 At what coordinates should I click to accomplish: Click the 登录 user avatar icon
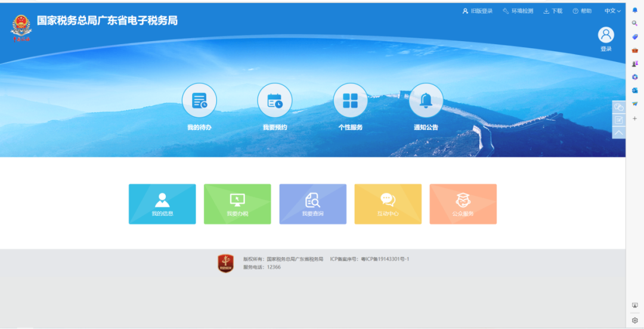tap(606, 35)
